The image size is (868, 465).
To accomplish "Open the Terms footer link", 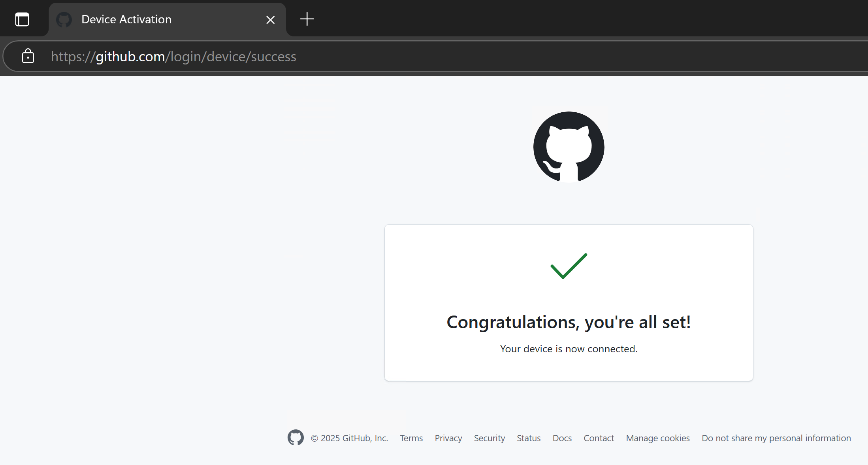I will tap(411, 438).
